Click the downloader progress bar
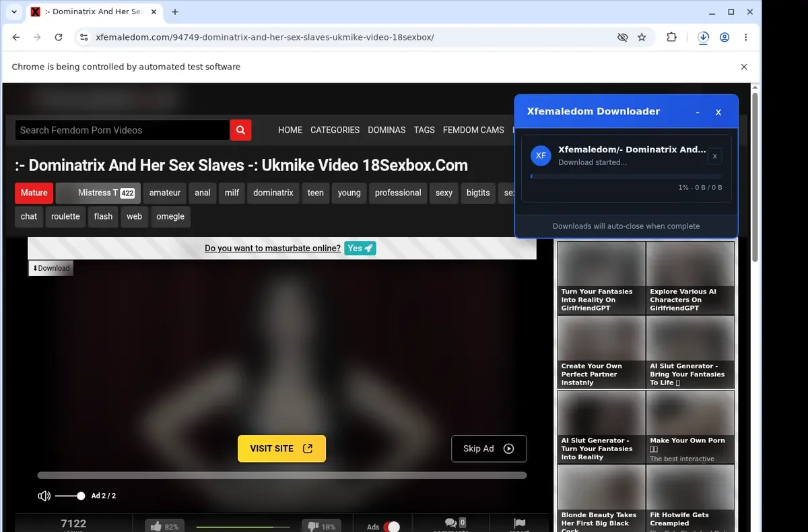Screen dimensions: 808x532 [x=626, y=176]
